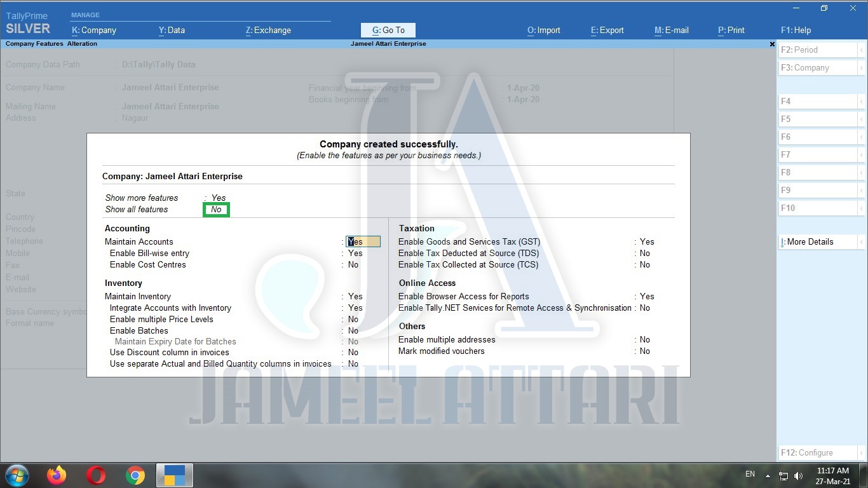Open Firefox from the taskbar
Image resolution: width=868 pixels, height=488 pixels.
coord(57,475)
